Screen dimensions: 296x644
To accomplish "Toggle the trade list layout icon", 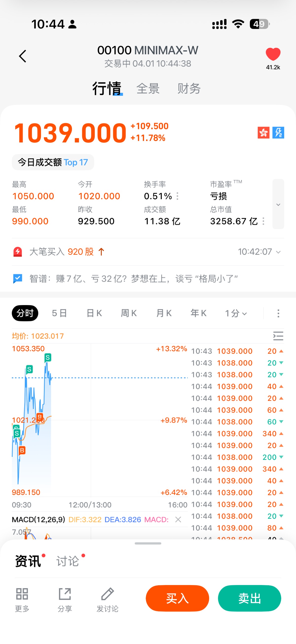I will [278, 336].
